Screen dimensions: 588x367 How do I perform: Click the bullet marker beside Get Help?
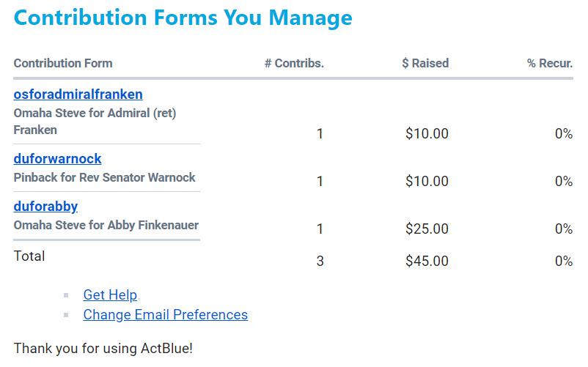[x=66, y=295]
